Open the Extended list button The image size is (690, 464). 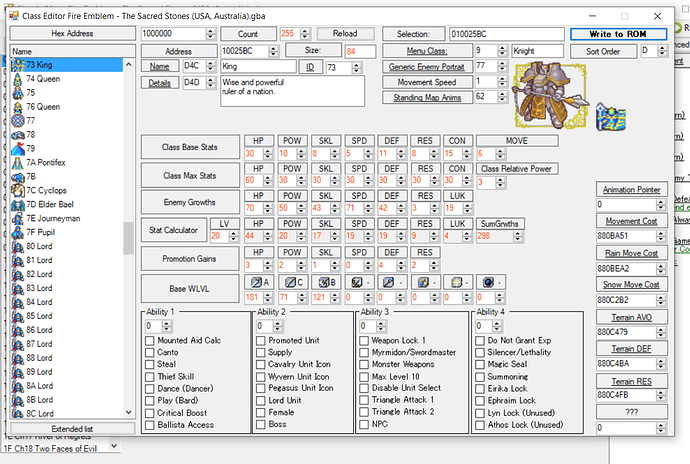pyautogui.click(x=73, y=428)
